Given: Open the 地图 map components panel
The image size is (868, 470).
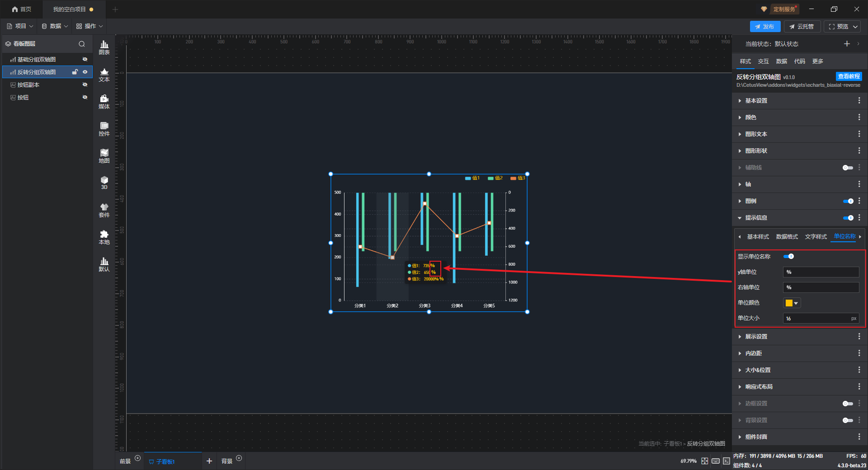Looking at the screenshot, I should click(104, 156).
